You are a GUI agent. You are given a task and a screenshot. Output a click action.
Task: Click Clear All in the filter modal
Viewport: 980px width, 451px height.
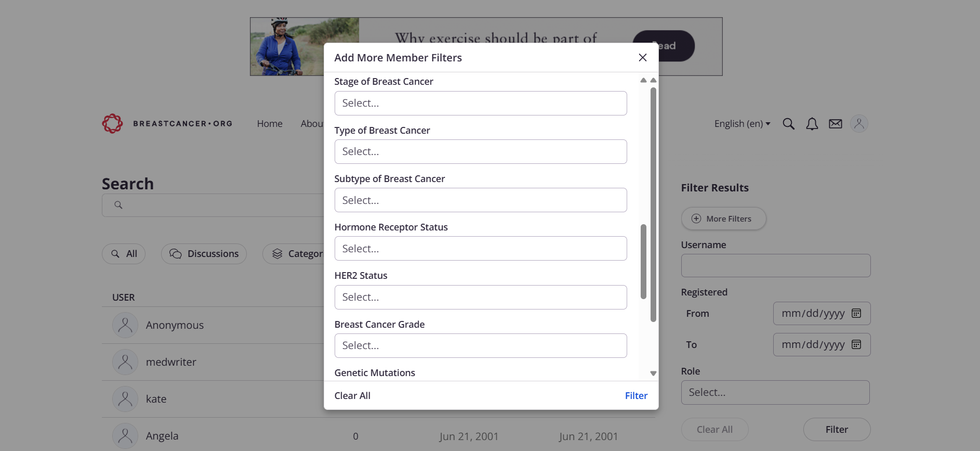coord(352,395)
